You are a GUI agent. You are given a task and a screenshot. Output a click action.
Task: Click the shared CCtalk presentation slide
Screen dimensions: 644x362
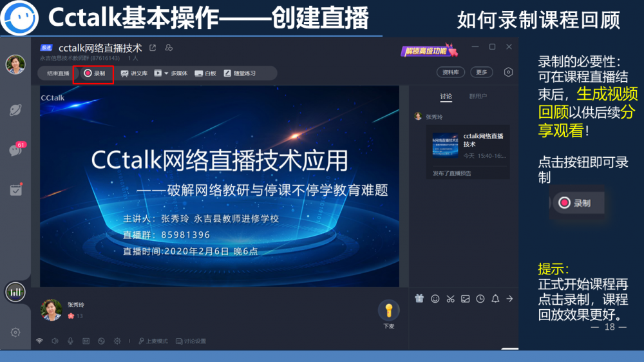point(220,186)
